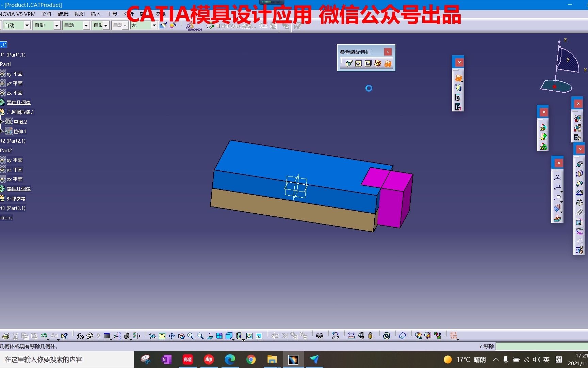This screenshot has height=368, width=588.
Task: Open the 视图 menu
Action: [80, 14]
